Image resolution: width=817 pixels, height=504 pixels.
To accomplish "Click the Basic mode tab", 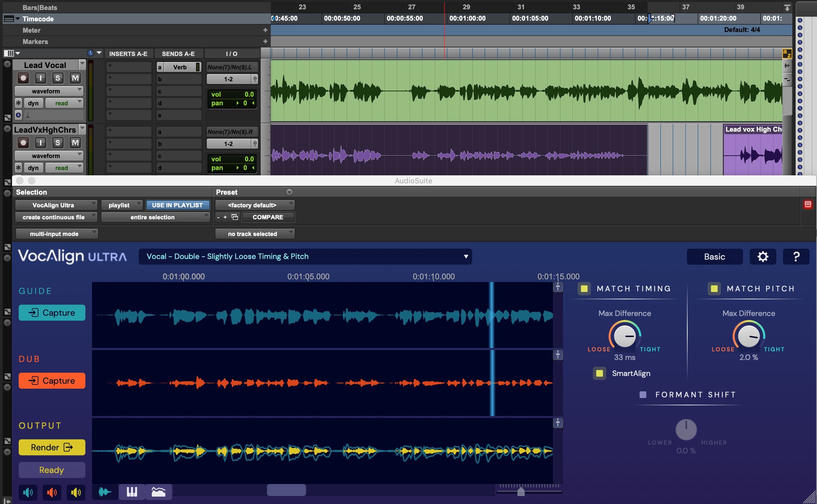I will click(x=714, y=257).
